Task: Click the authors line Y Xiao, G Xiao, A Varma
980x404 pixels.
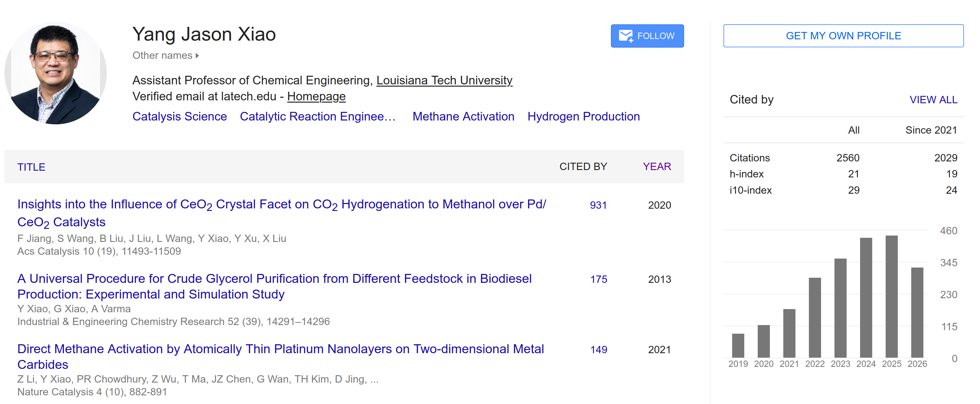Action: tap(74, 309)
